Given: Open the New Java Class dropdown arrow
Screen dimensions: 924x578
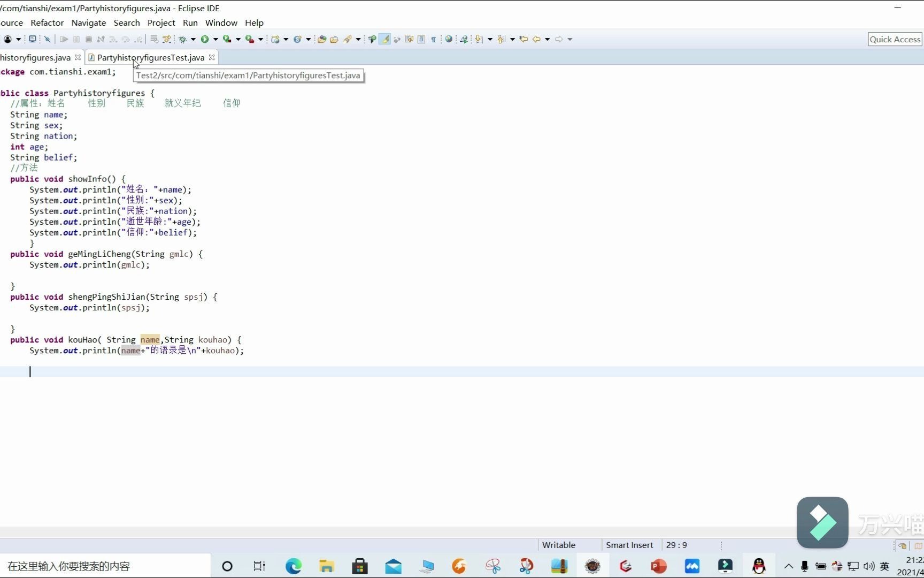Looking at the screenshot, I should (309, 39).
